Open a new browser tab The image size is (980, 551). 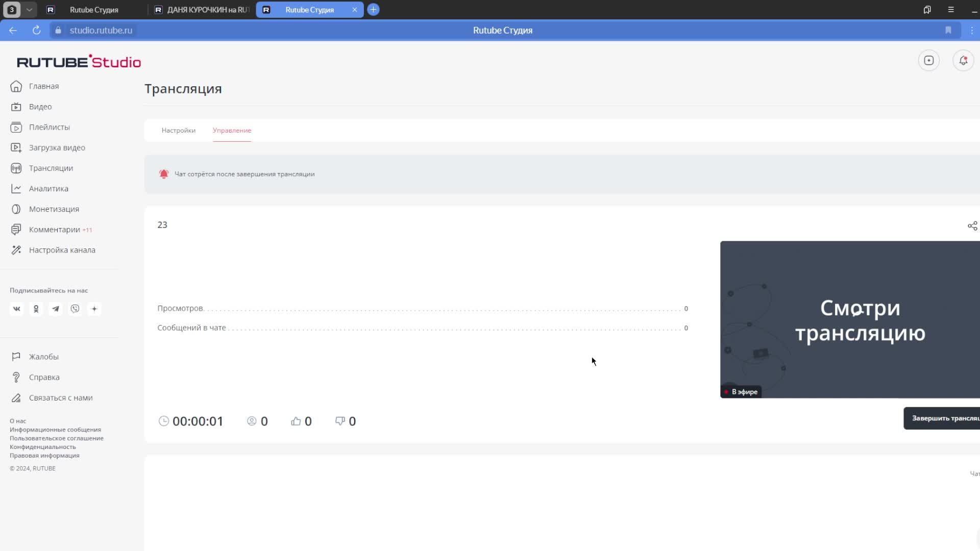click(373, 10)
